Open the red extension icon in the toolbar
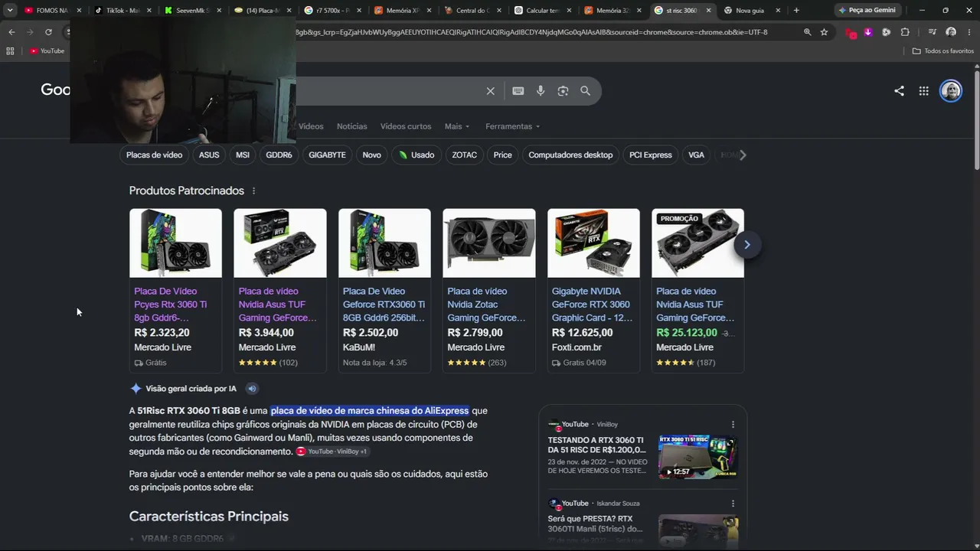This screenshot has width=980, height=551. pos(850,32)
